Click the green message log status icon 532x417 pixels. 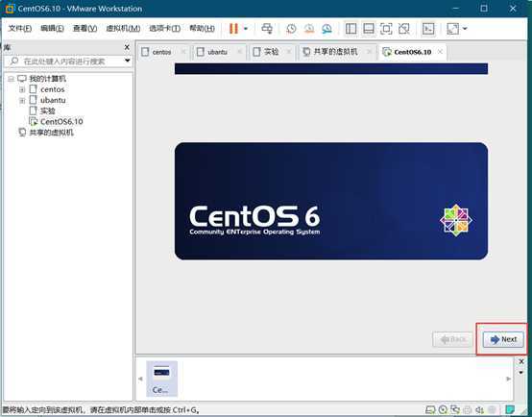[509, 410]
